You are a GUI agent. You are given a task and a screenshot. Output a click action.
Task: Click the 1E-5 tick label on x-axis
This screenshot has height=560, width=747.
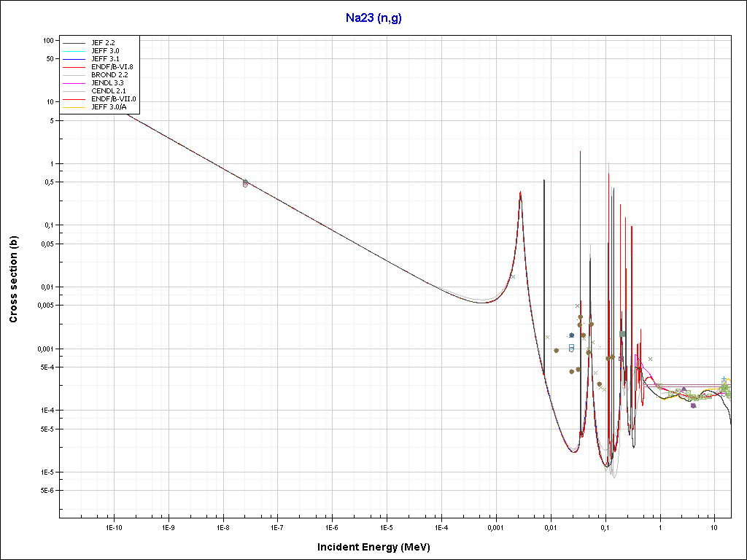[x=386, y=526]
